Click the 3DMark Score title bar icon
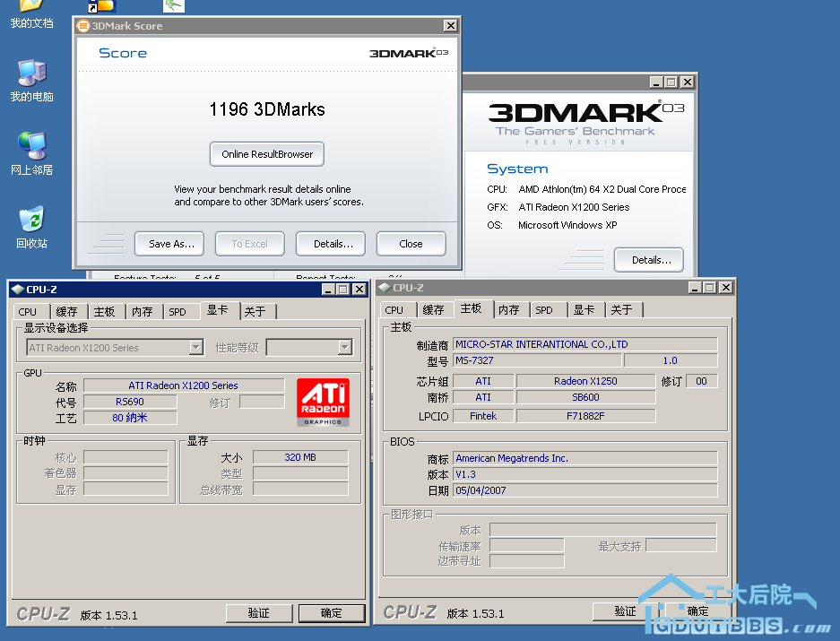Image resolution: width=840 pixels, height=641 pixels. pyautogui.click(x=83, y=26)
